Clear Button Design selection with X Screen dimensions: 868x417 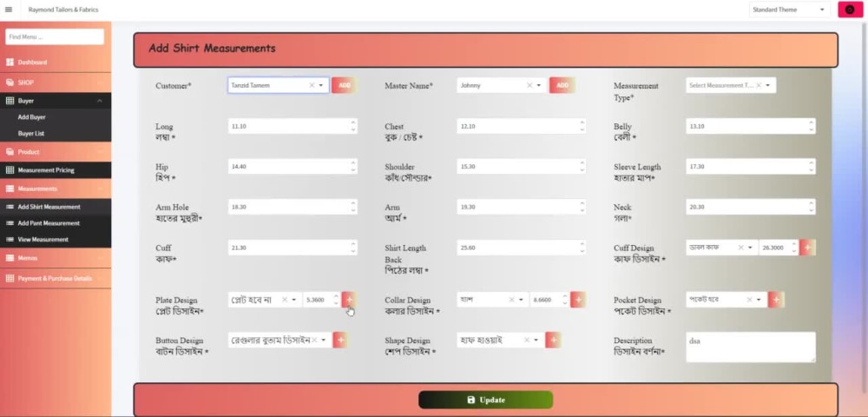click(x=314, y=340)
